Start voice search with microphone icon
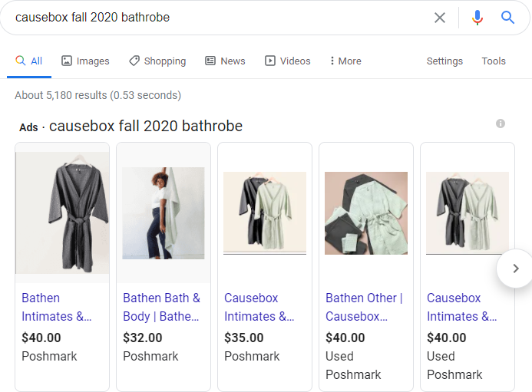Image resolution: width=532 pixels, height=392 pixels. click(x=477, y=18)
